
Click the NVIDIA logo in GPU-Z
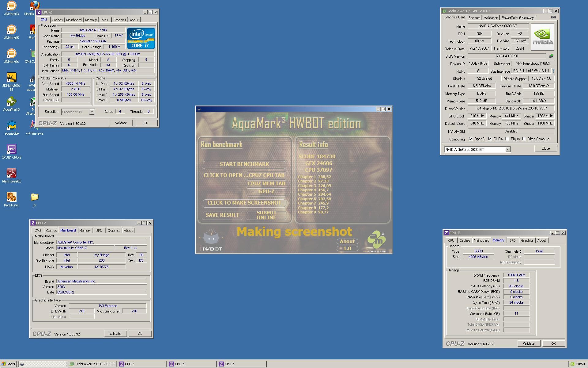(542, 37)
